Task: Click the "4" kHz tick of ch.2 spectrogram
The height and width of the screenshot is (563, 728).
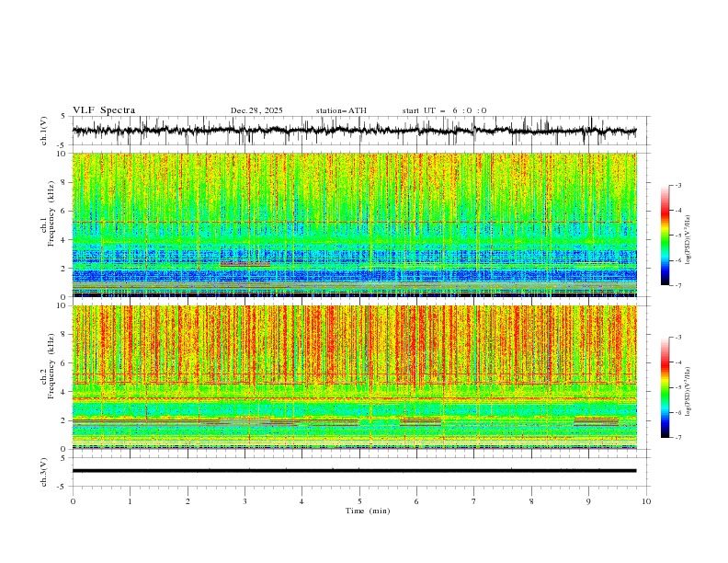Action: (63, 392)
